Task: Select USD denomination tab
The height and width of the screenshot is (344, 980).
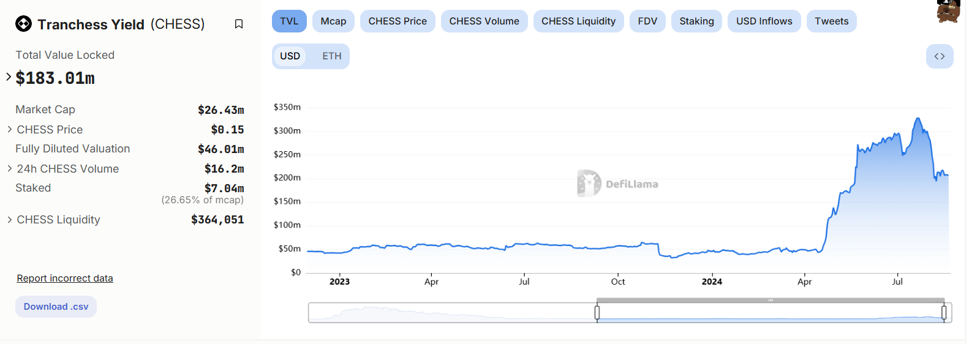Action: click(x=290, y=56)
